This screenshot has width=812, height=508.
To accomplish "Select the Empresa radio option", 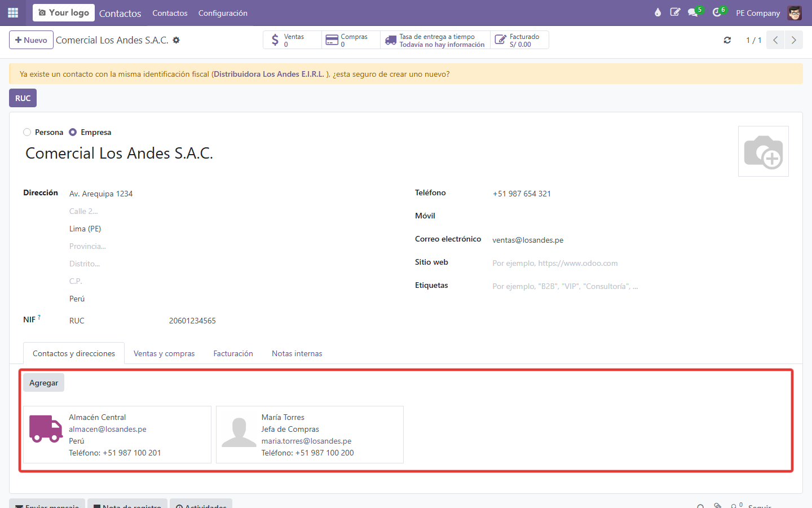I will (x=73, y=132).
